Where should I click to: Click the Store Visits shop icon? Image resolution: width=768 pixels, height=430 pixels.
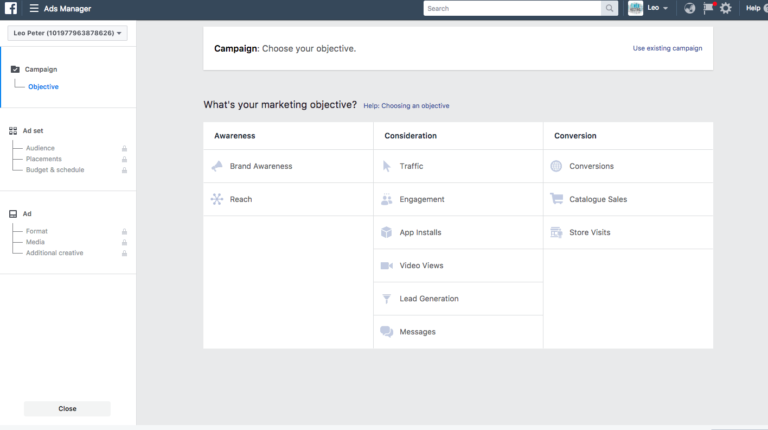(x=556, y=232)
